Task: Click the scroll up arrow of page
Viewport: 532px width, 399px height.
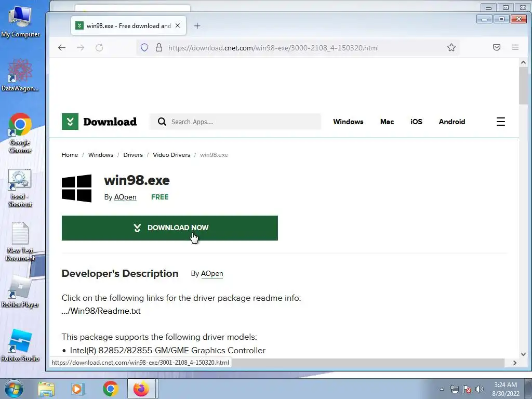Action: tap(523, 62)
